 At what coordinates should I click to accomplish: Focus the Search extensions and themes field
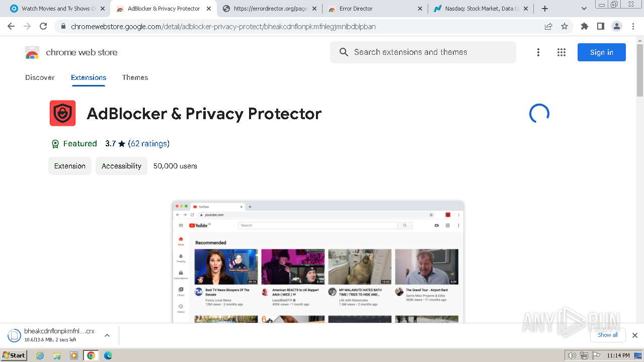(x=423, y=52)
